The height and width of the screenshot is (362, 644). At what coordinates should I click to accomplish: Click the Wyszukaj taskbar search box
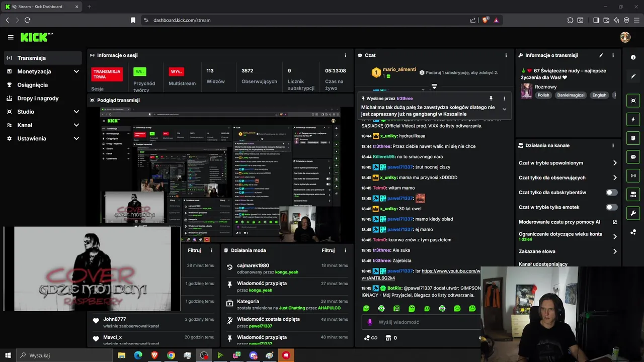[x=64, y=355]
